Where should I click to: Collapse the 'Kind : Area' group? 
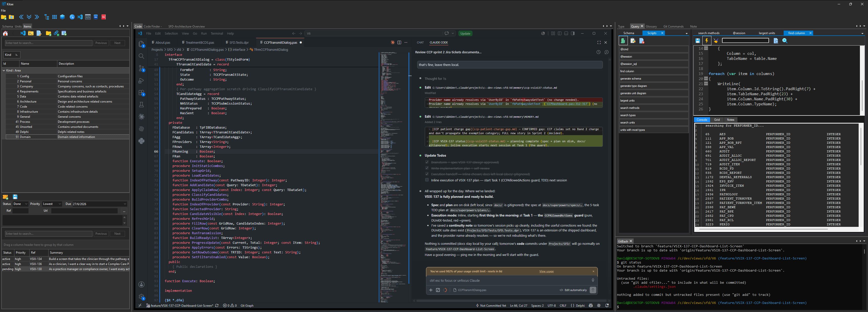coord(4,70)
